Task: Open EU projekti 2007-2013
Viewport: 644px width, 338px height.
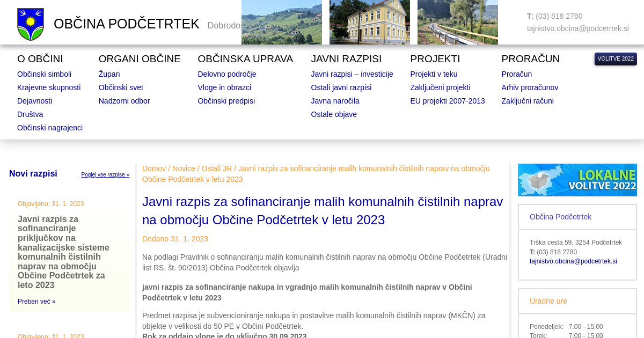Action: point(447,101)
